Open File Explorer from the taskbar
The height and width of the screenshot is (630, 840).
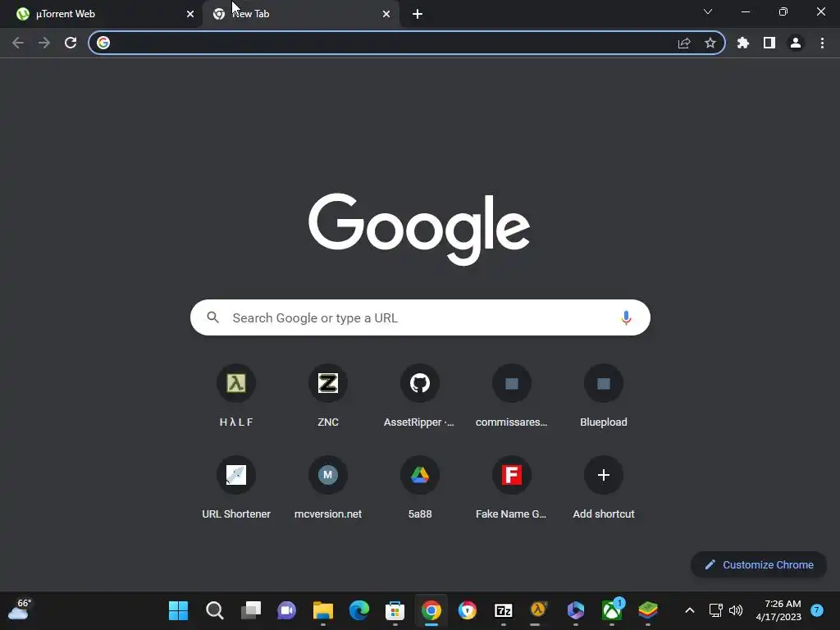[323, 610]
